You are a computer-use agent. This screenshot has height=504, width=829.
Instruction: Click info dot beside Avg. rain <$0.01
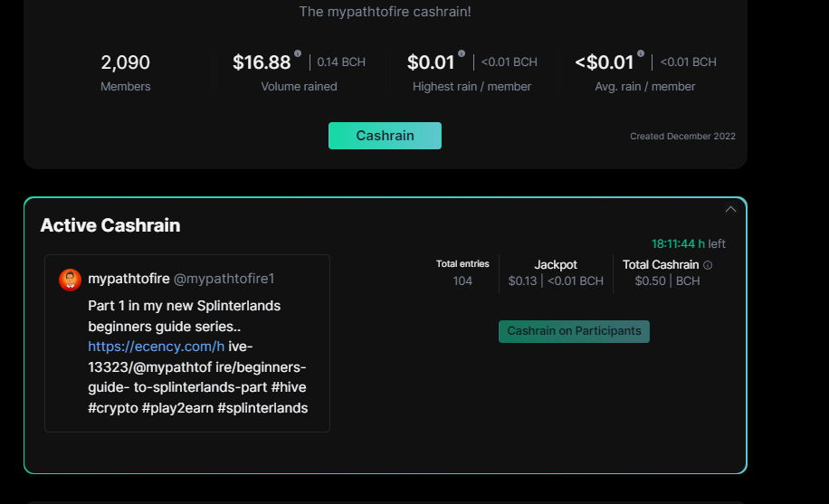[x=641, y=53]
